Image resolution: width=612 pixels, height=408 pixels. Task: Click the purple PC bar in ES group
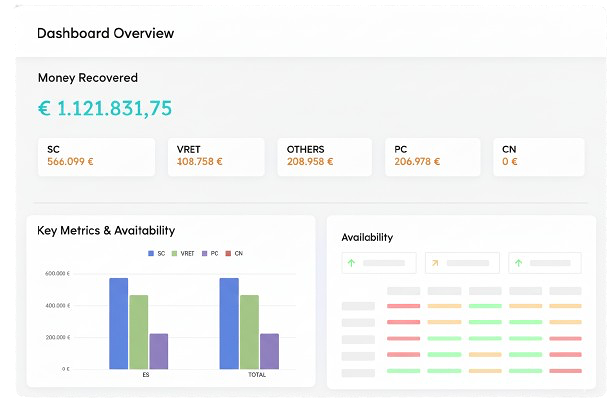click(x=158, y=350)
